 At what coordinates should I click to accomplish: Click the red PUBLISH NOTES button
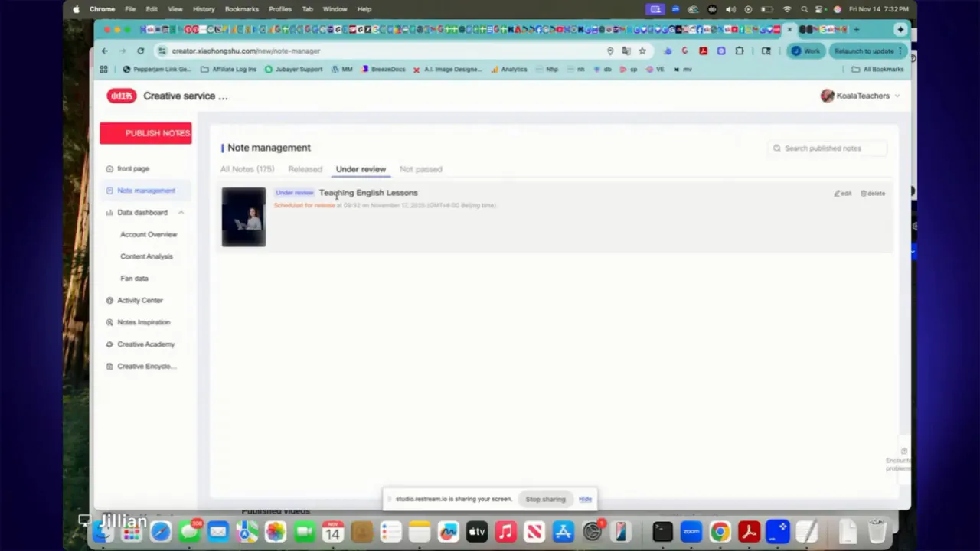tap(145, 133)
